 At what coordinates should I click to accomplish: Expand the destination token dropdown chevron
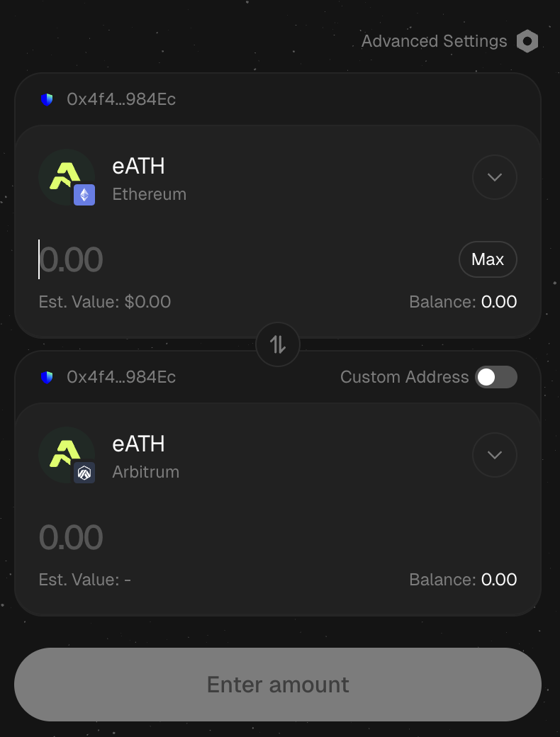coord(494,455)
